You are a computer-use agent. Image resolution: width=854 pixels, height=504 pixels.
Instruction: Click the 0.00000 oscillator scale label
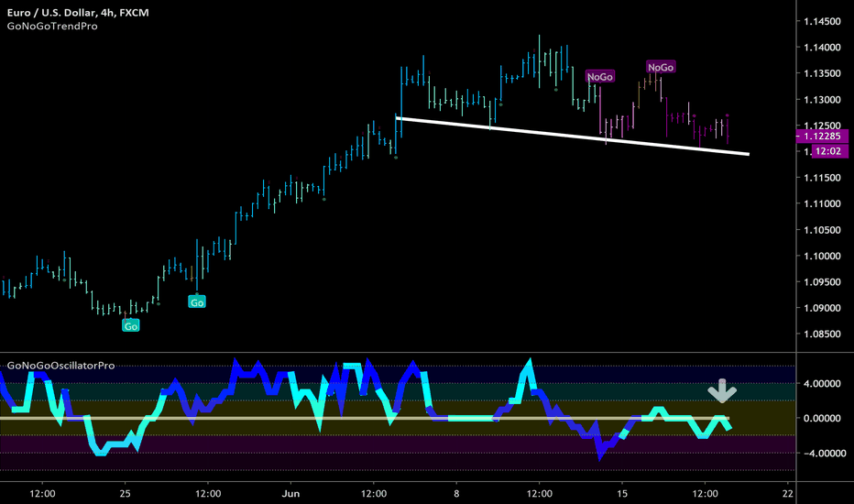click(x=822, y=419)
